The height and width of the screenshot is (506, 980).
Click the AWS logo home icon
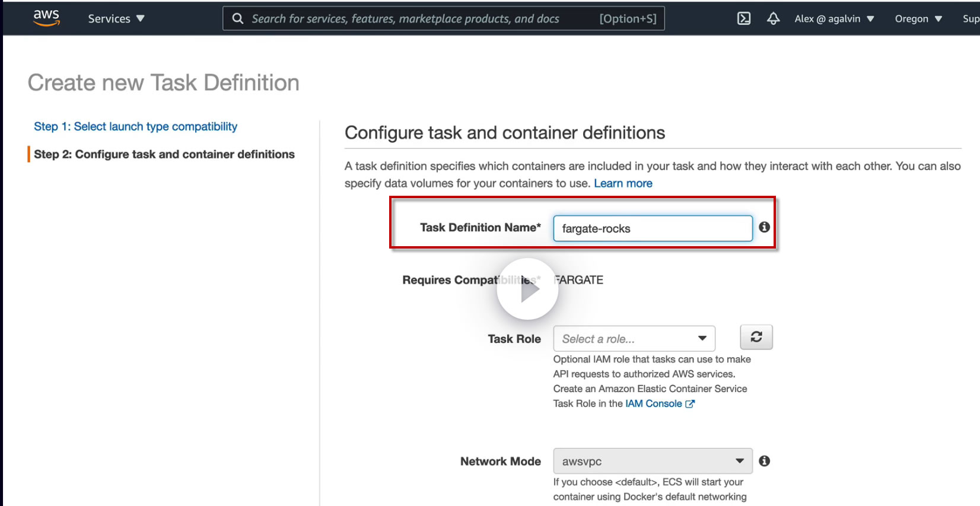pyautogui.click(x=46, y=18)
